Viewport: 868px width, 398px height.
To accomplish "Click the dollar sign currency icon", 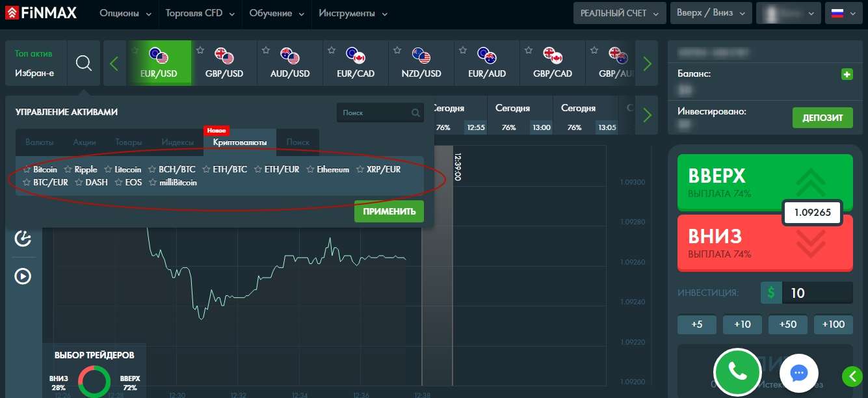I will click(771, 293).
